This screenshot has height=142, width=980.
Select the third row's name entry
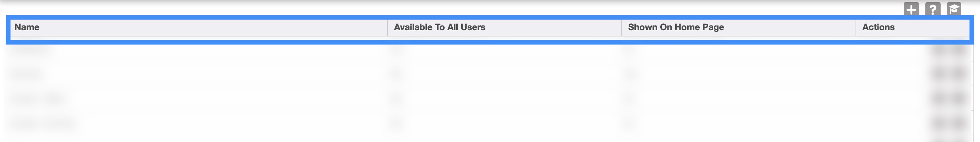(x=38, y=99)
